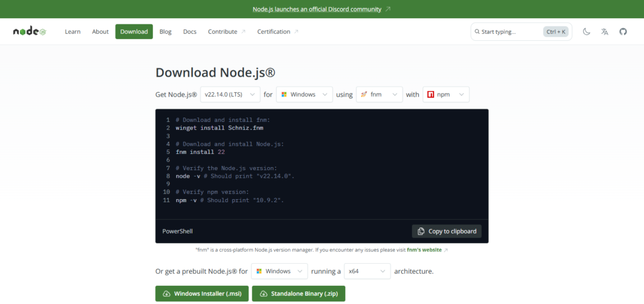This screenshot has height=304, width=644.
Task: Select the Download nav tab
Action: pos(134,31)
